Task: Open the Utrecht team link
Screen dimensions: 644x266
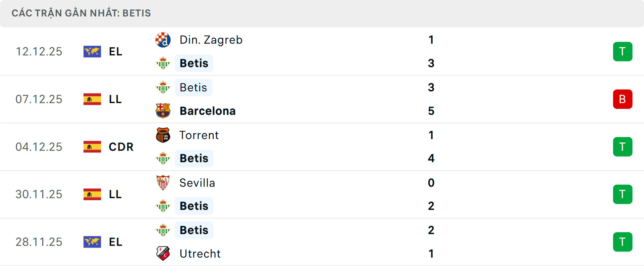Action: pyautogui.click(x=200, y=254)
